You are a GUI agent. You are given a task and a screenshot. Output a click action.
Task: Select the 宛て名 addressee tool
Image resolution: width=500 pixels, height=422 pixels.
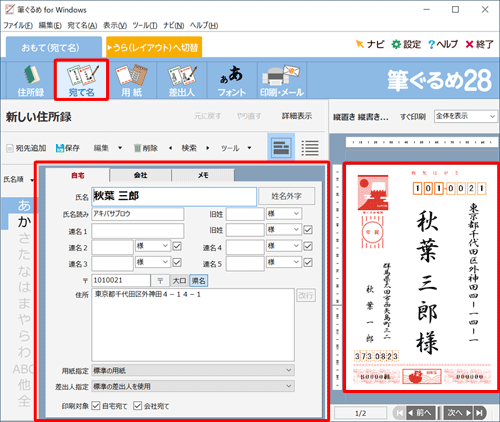(x=81, y=80)
